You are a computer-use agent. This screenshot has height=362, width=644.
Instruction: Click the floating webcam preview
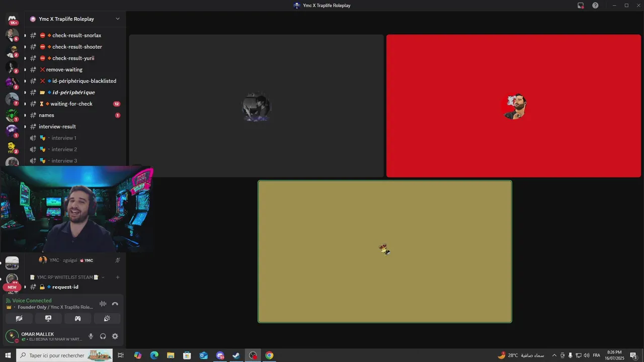76,209
